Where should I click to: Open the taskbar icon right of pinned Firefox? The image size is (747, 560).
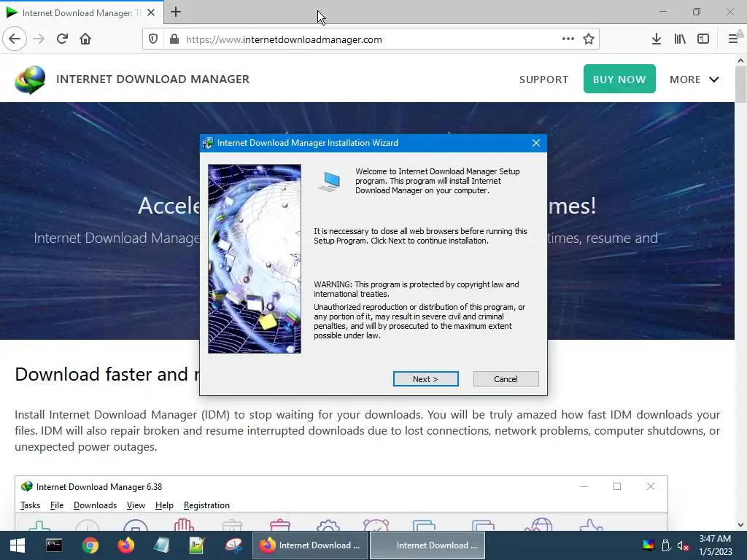[161, 545]
